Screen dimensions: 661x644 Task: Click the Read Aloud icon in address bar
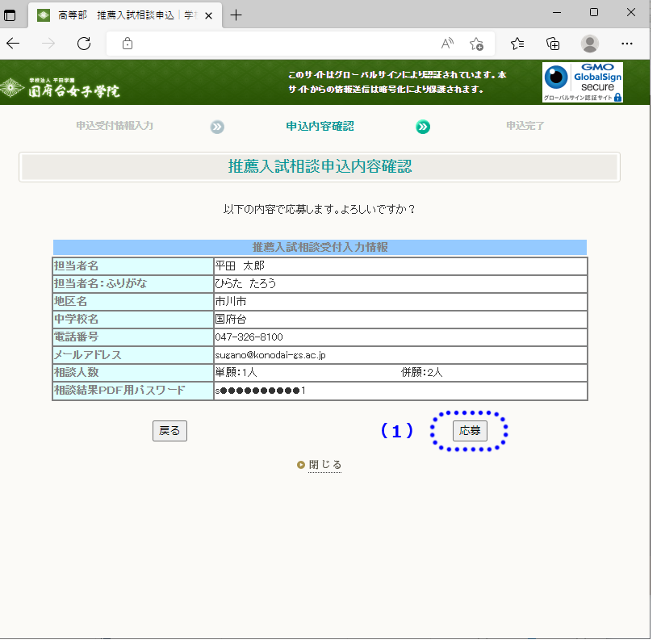click(x=447, y=44)
